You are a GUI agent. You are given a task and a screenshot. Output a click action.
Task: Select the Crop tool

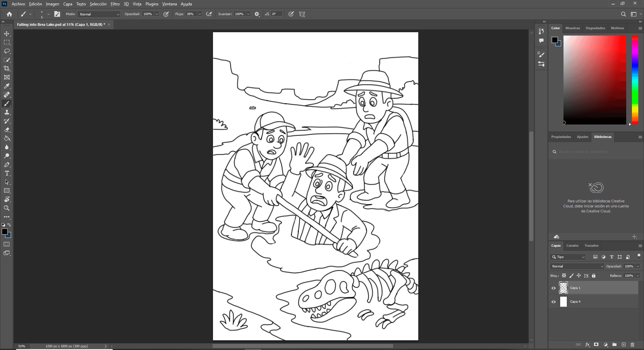7,68
